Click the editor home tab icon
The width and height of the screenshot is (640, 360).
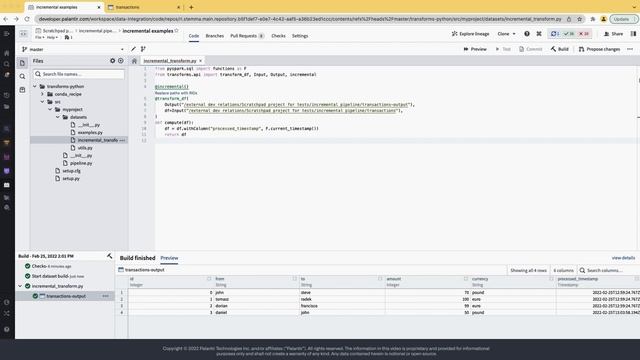134,61
